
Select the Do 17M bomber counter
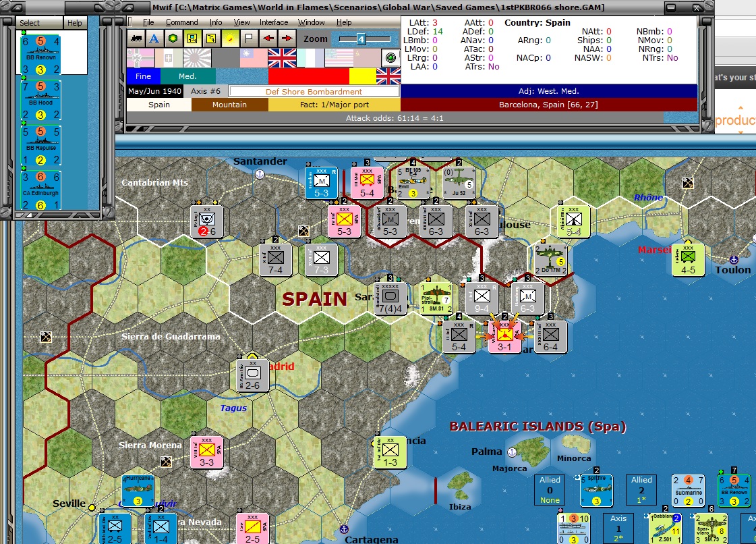(550, 259)
